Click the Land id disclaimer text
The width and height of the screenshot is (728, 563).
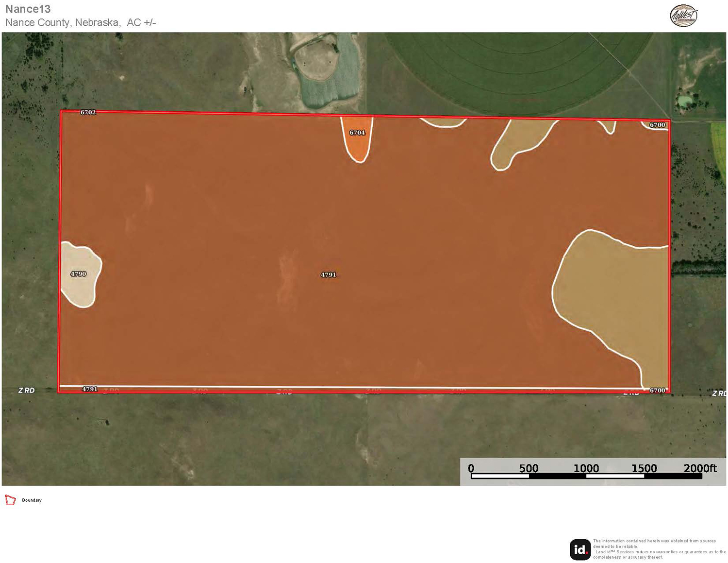tap(659, 549)
